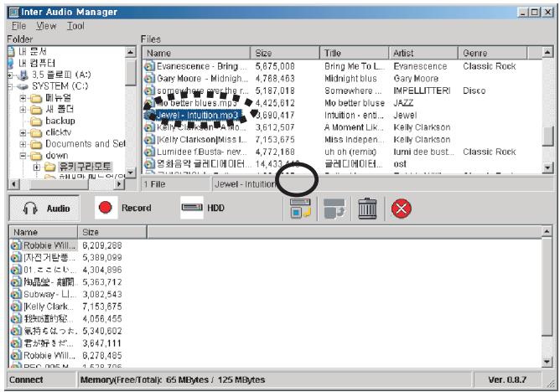Click the headphones Audio icon
The image size is (560, 392).
[x=30, y=209]
